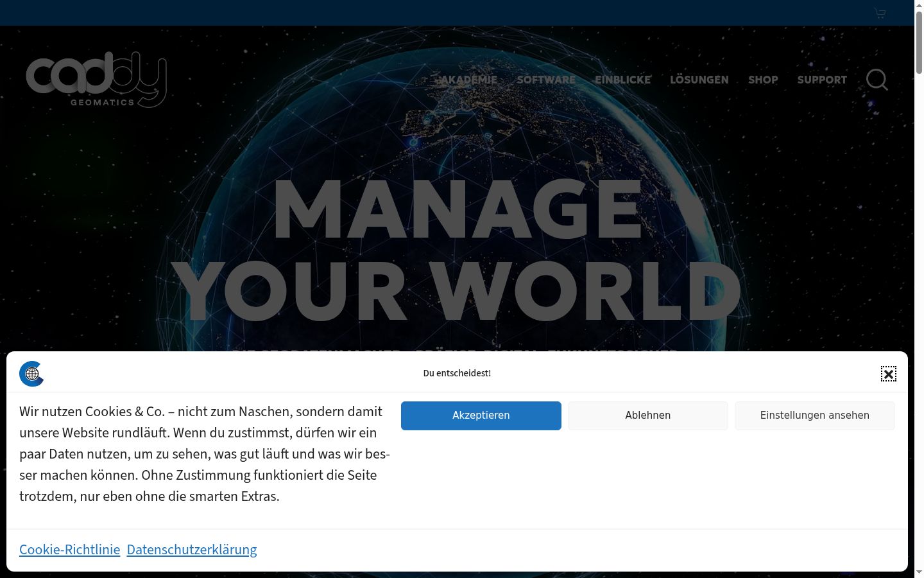Open the Support menu
924x578 pixels.
click(822, 80)
